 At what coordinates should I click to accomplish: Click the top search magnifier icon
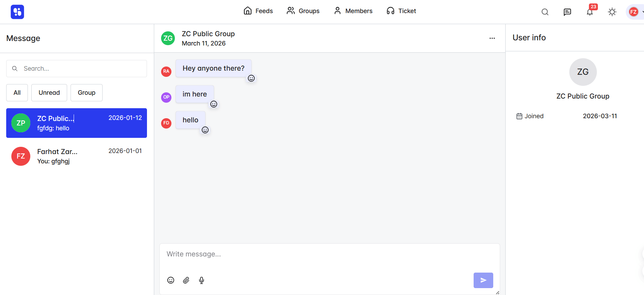(545, 12)
